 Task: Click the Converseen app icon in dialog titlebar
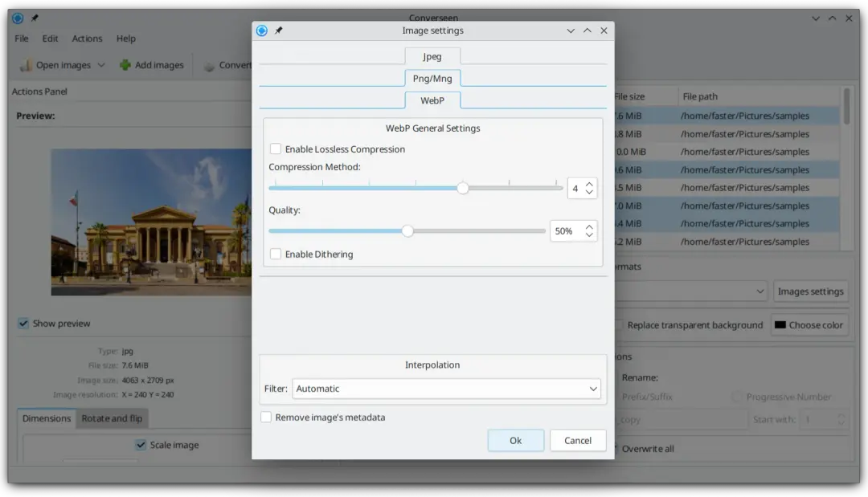coord(261,31)
